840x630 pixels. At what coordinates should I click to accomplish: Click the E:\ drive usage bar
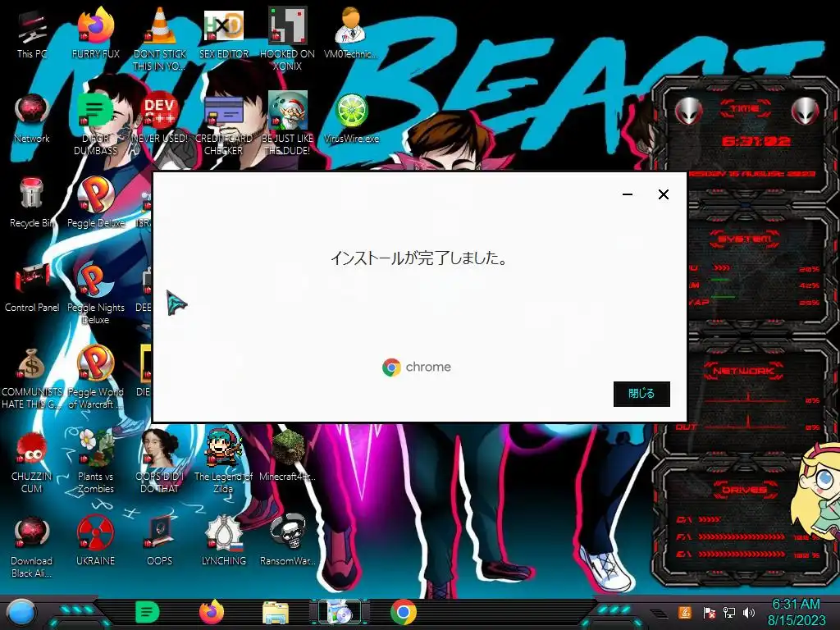pyautogui.click(x=742, y=555)
